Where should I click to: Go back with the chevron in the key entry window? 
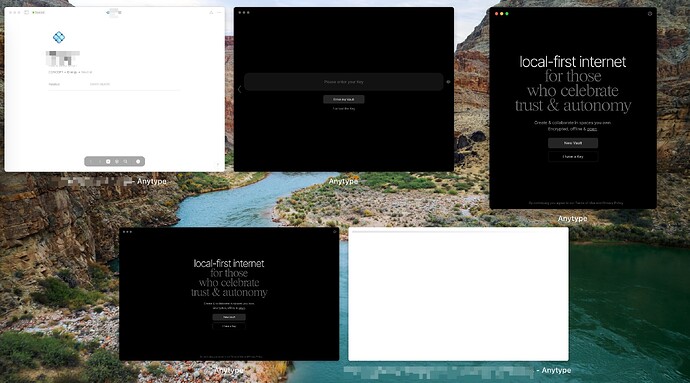(239, 90)
